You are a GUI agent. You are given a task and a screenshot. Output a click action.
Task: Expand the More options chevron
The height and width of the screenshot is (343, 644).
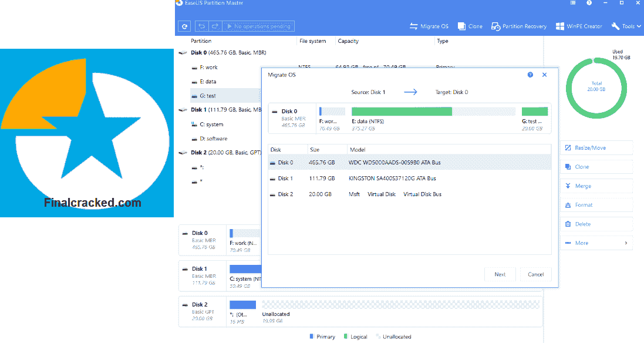point(626,243)
